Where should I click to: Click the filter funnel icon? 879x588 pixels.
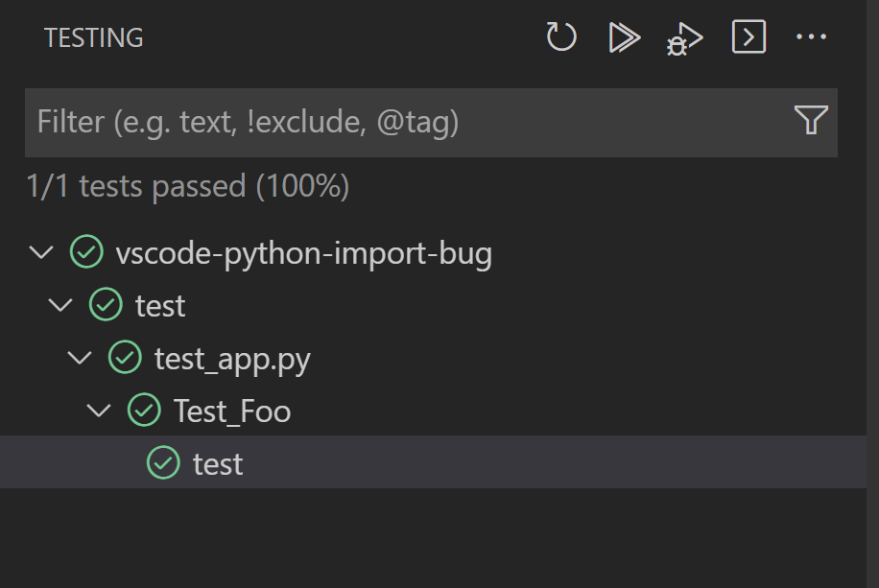[x=812, y=121]
